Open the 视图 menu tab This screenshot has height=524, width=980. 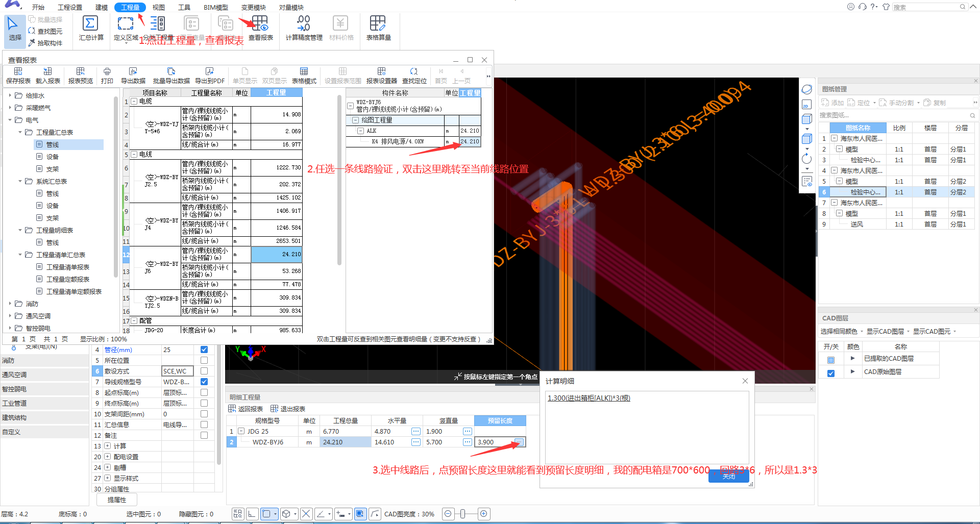click(159, 7)
